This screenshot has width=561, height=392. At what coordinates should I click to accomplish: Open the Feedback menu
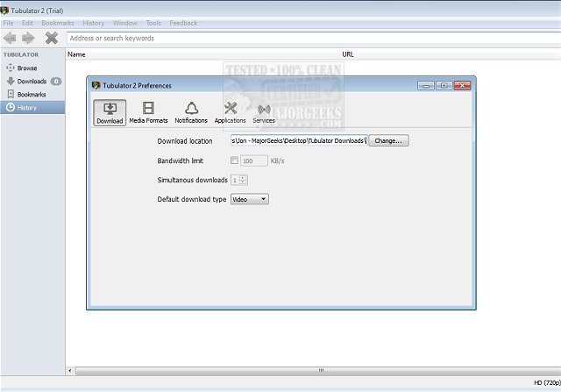183,23
